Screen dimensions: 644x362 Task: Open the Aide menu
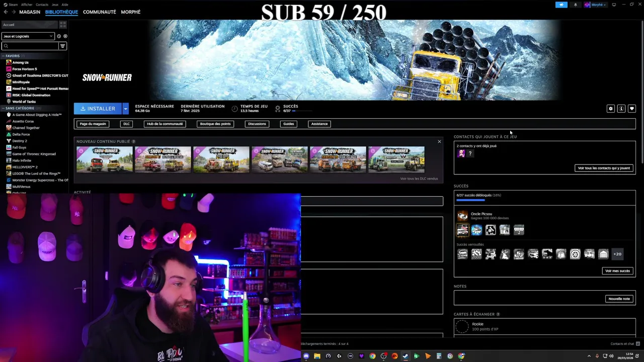(x=65, y=5)
